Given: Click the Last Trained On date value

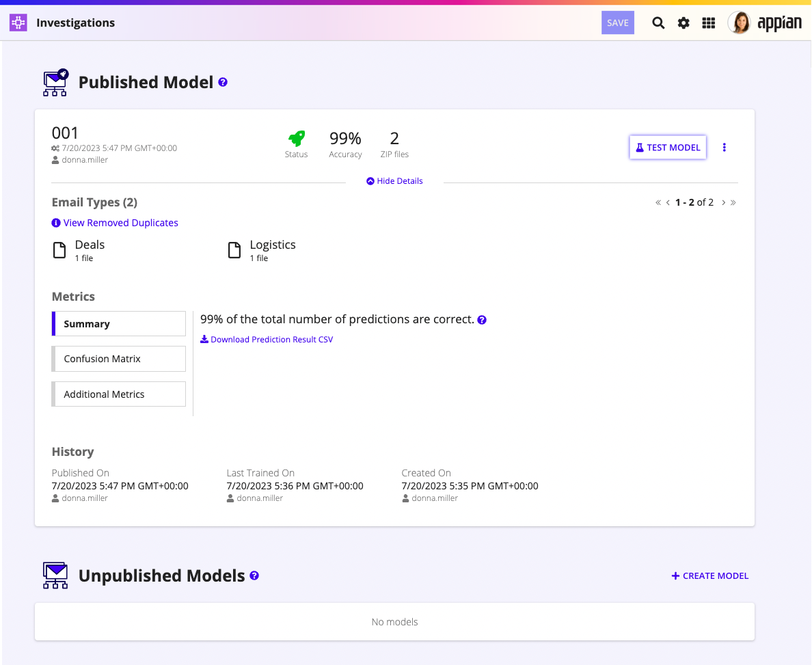Looking at the screenshot, I should [x=295, y=486].
